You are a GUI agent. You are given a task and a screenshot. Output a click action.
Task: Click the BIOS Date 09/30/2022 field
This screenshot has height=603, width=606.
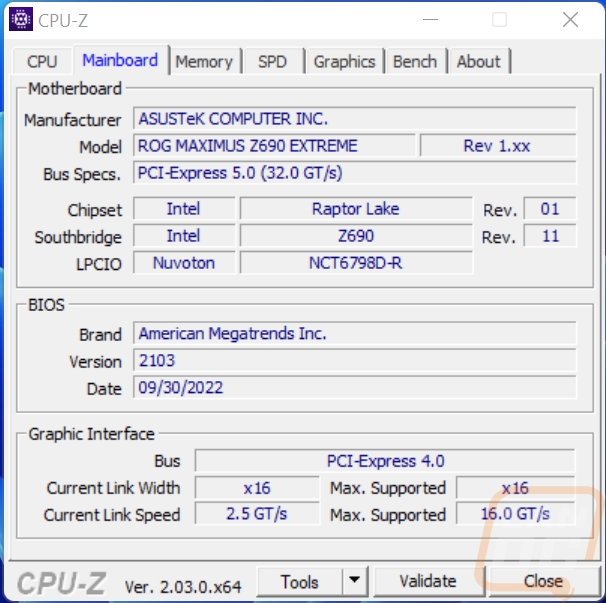355,388
